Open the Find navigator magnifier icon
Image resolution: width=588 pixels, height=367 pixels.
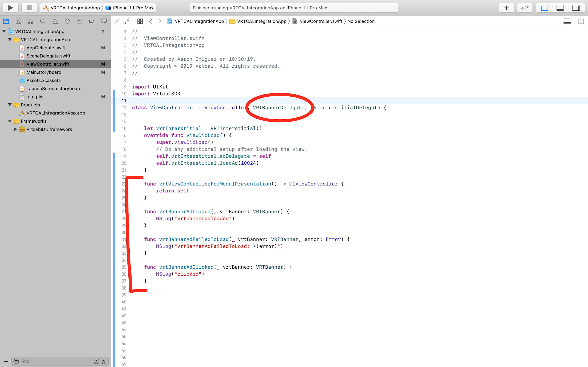[x=43, y=21]
